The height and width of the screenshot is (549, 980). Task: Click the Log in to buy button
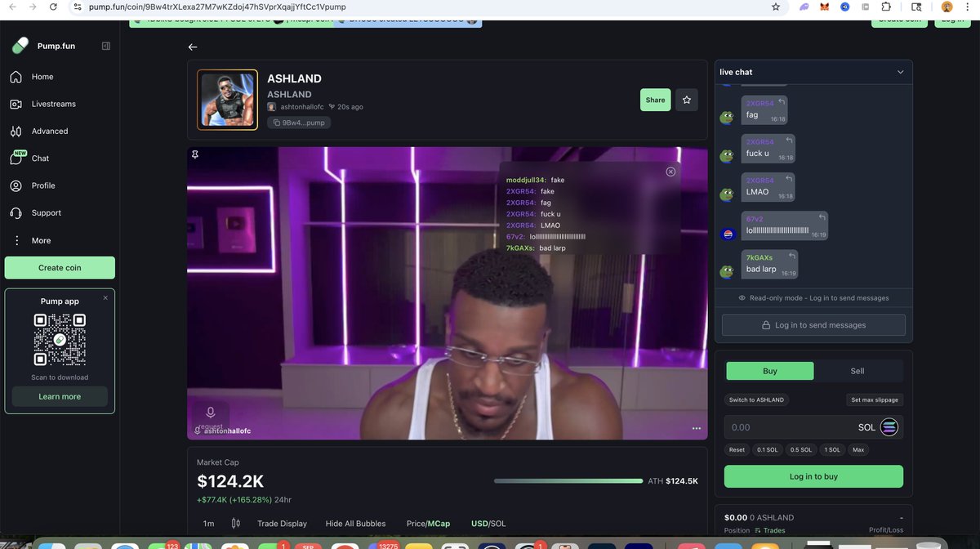[x=813, y=476]
